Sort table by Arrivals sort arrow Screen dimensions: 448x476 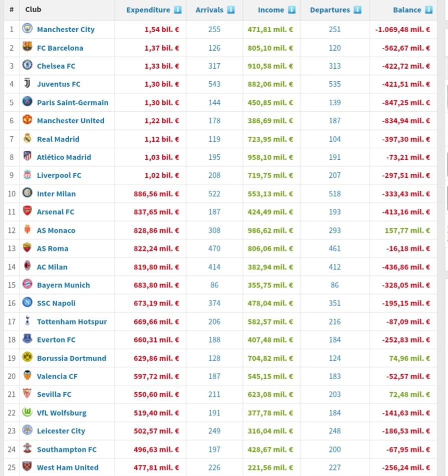click(x=231, y=10)
